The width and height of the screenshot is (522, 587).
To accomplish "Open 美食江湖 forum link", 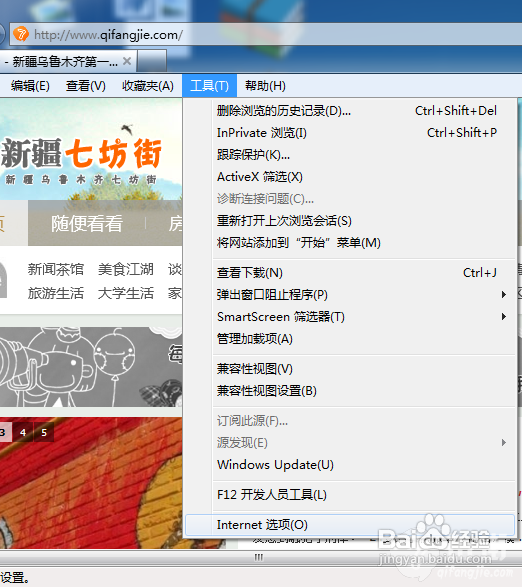I will point(126,269).
